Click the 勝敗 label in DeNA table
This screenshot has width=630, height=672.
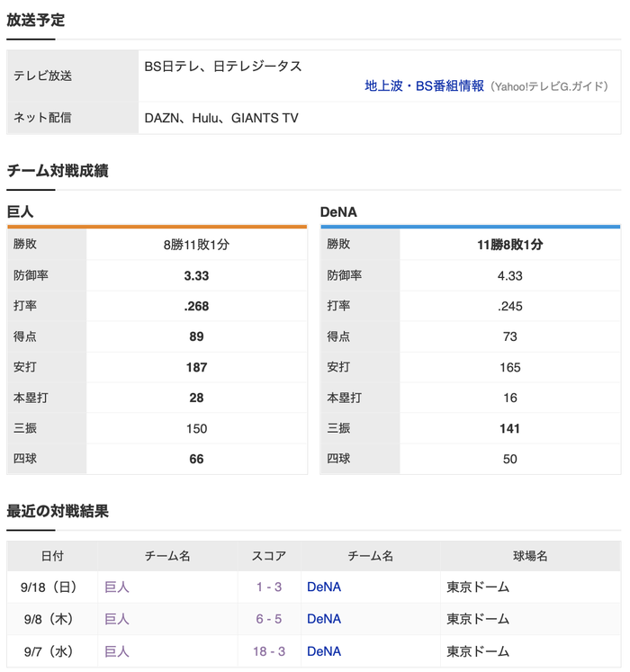point(338,245)
